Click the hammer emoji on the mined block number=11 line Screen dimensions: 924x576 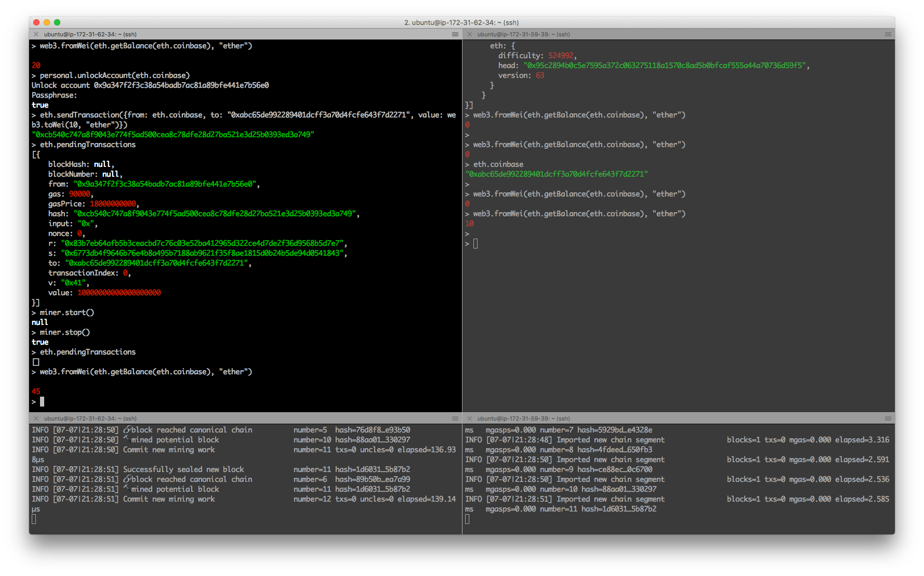(x=127, y=489)
